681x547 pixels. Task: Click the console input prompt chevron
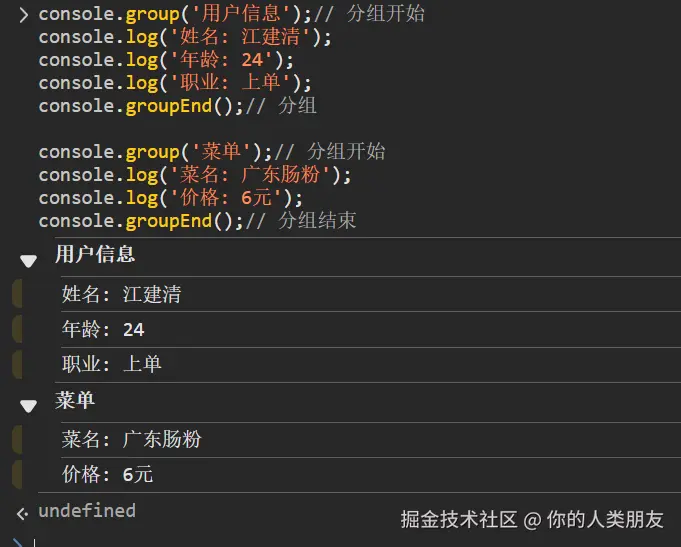(x=22, y=15)
